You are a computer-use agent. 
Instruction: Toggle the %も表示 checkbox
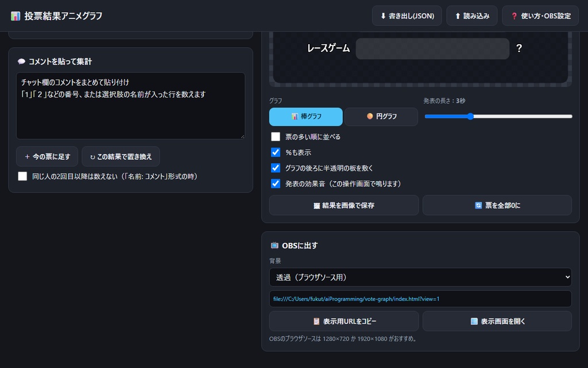tap(276, 152)
